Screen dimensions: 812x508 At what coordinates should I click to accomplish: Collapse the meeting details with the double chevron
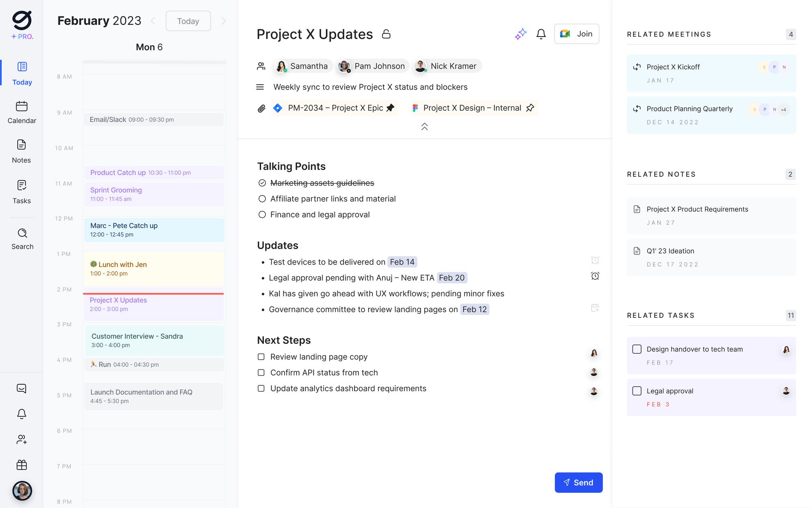425,126
